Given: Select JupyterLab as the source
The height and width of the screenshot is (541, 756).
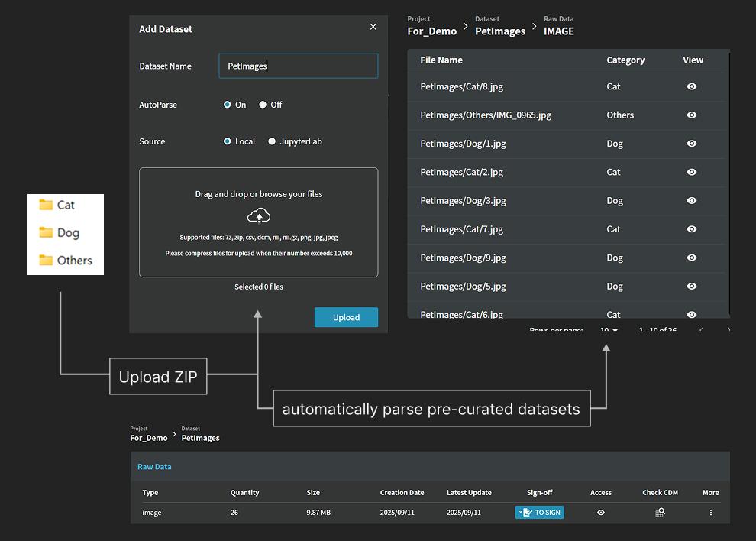Looking at the screenshot, I should [x=272, y=141].
